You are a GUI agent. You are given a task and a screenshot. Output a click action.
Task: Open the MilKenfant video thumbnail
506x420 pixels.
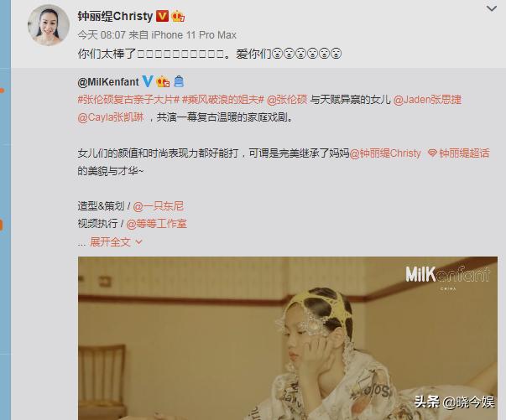pyautogui.click(x=288, y=338)
